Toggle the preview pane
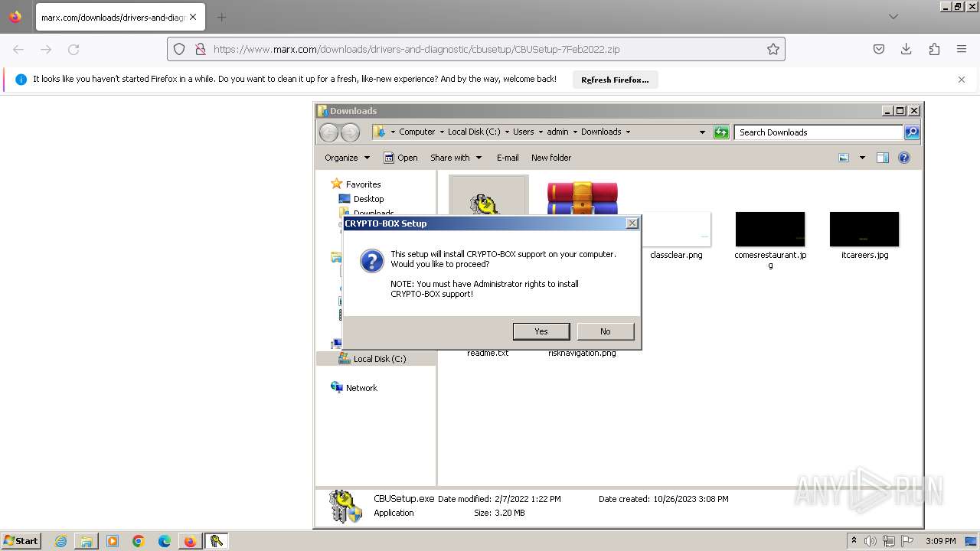Viewport: 980px width, 551px height. point(883,158)
